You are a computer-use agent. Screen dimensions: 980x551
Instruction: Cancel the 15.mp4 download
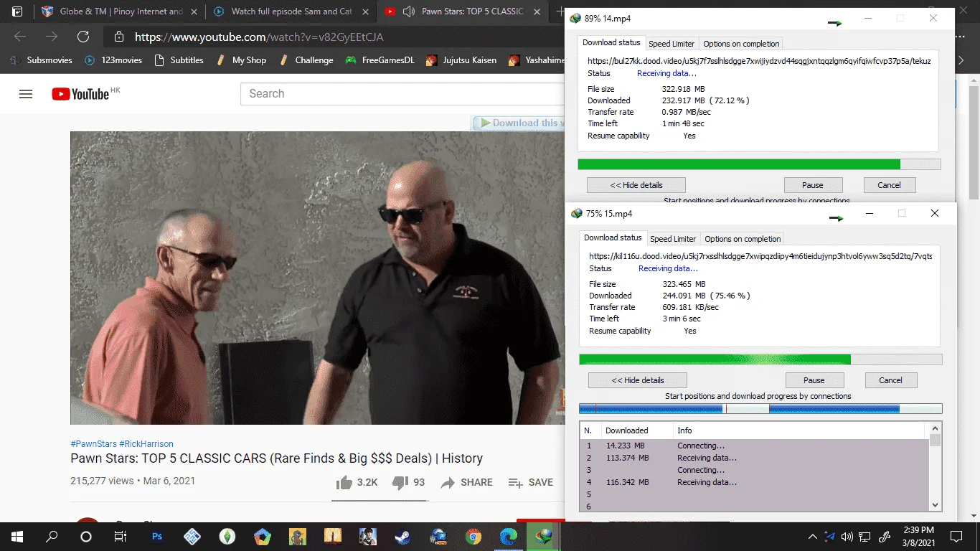point(891,380)
